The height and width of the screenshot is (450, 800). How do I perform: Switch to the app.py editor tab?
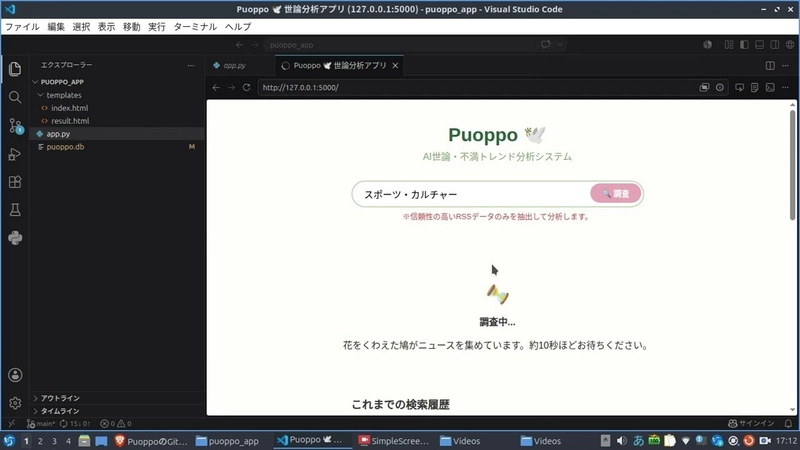point(234,65)
